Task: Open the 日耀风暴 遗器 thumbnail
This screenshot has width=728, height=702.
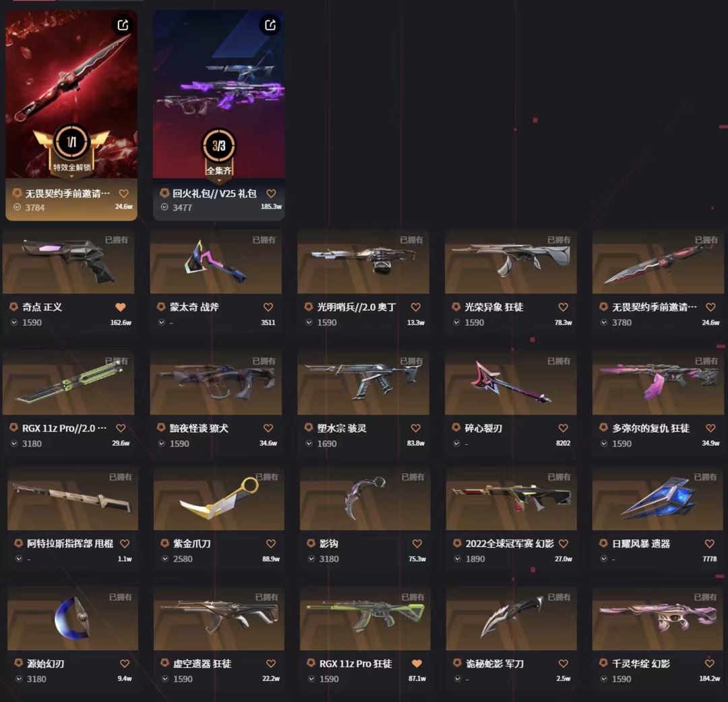Action: [657, 499]
